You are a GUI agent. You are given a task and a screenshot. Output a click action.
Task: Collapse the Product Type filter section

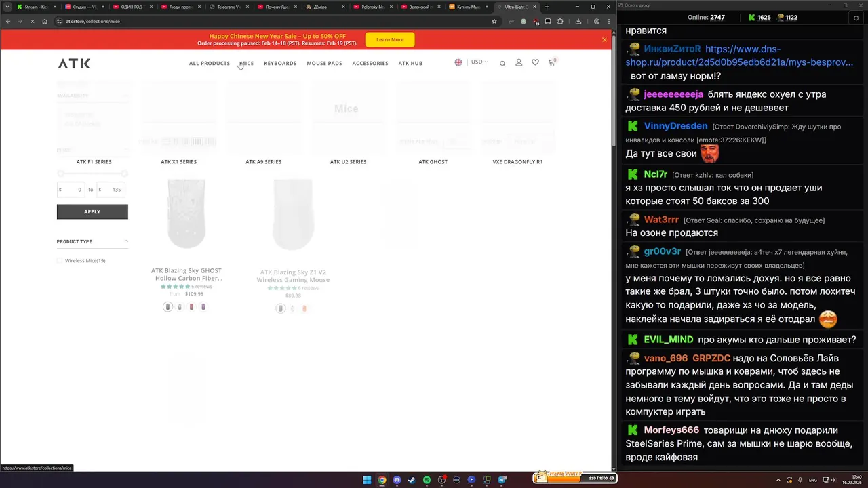(126, 241)
